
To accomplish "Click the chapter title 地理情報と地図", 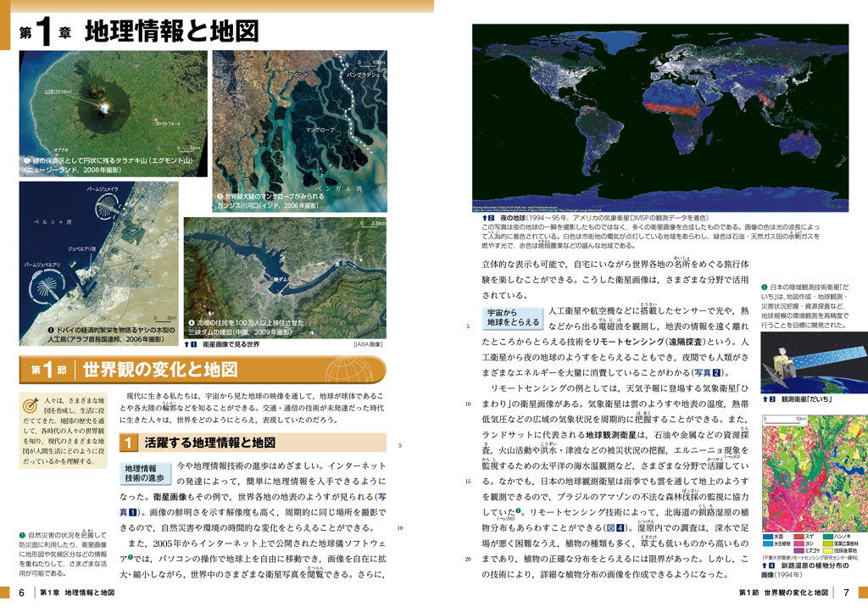I will [x=171, y=31].
